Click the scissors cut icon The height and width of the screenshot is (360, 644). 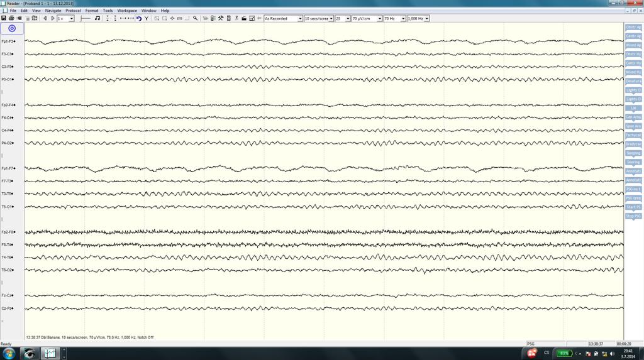(236, 18)
